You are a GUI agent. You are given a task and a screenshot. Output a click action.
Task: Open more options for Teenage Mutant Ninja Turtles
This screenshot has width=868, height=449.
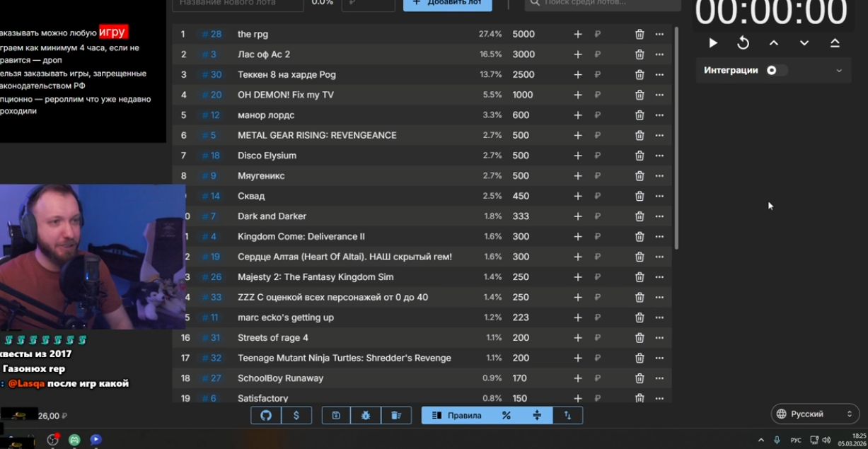[659, 358]
